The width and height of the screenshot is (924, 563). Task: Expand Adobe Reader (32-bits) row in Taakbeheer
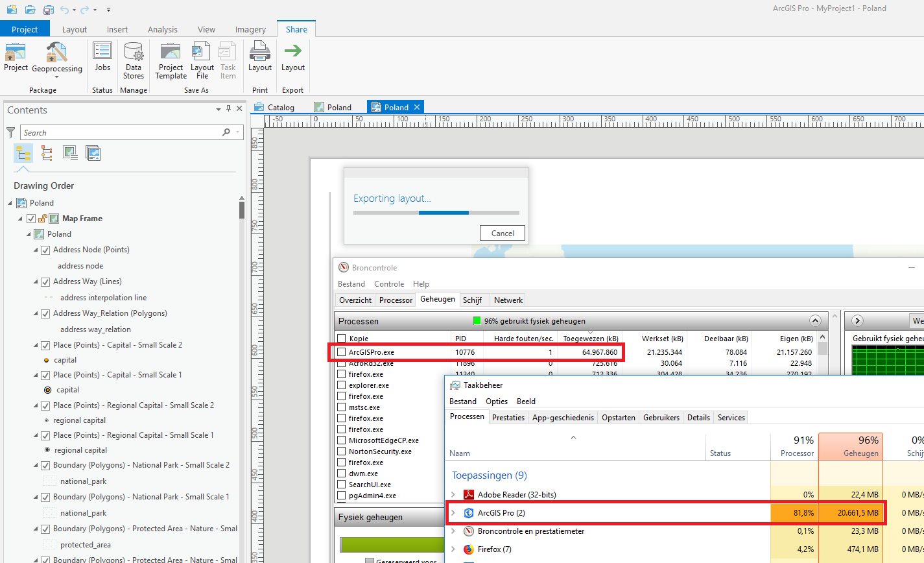pyautogui.click(x=453, y=495)
